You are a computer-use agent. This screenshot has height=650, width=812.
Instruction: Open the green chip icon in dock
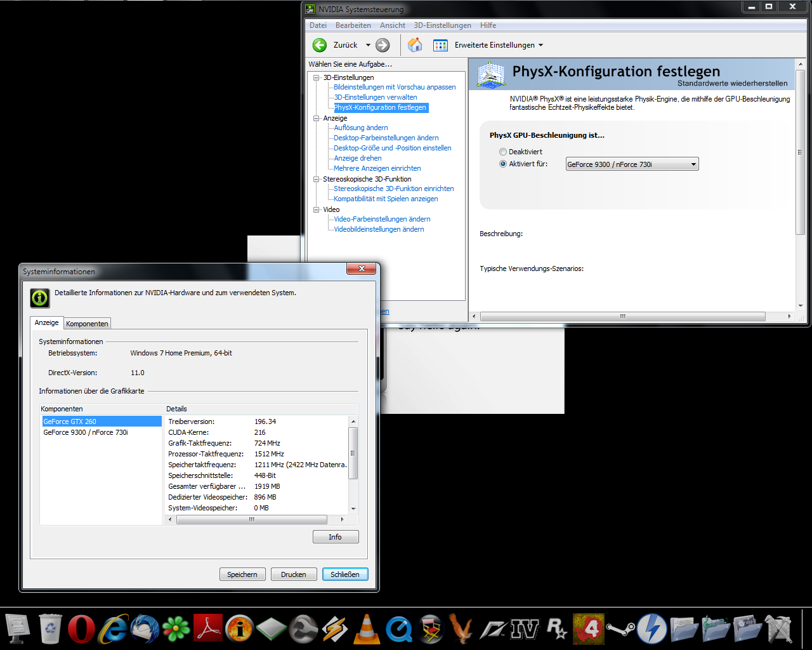click(272, 629)
